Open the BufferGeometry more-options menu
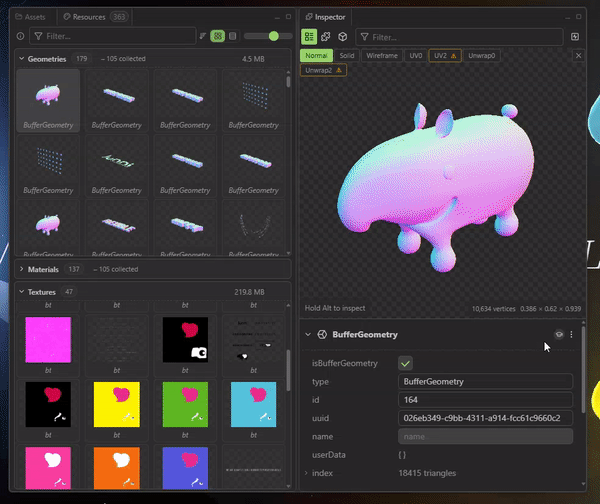 pos(571,334)
